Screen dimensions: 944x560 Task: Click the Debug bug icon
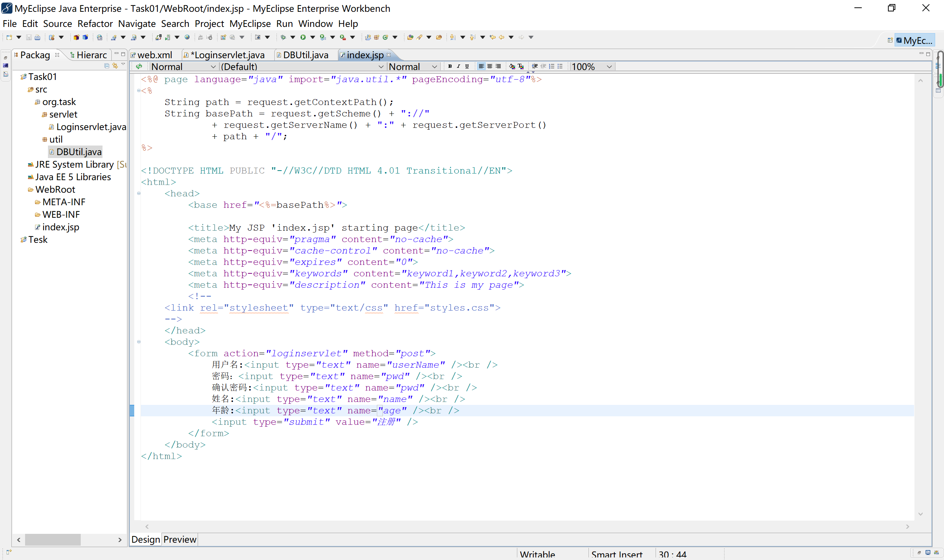point(283,37)
